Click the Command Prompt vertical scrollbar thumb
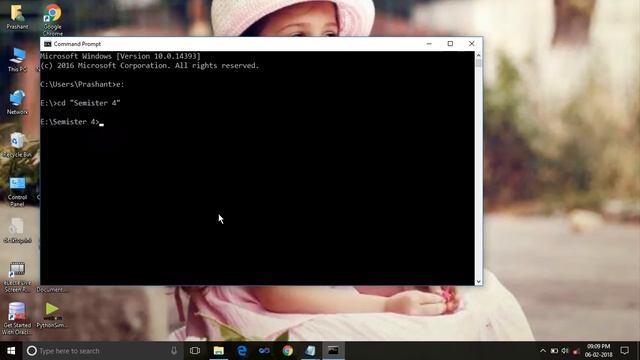 coord(478,63)
